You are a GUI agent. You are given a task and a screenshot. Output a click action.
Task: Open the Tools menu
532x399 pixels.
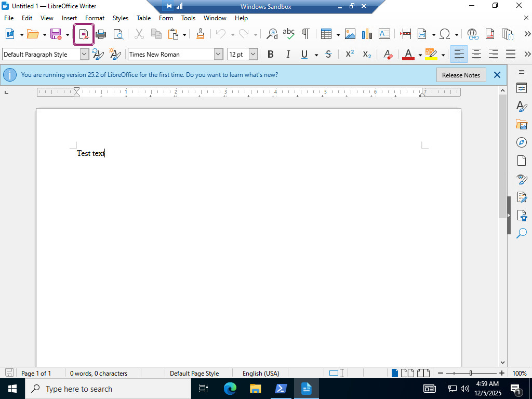(188, 18)
